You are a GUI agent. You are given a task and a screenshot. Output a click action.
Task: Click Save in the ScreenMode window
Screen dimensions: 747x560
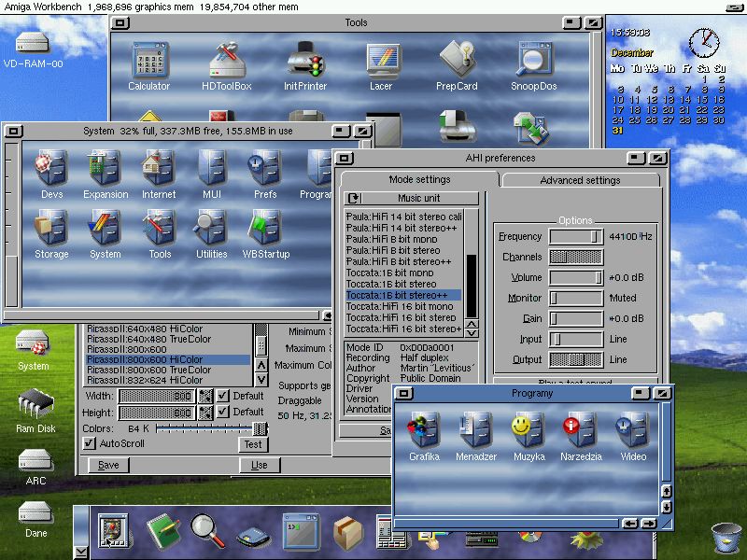coord(108,465)
